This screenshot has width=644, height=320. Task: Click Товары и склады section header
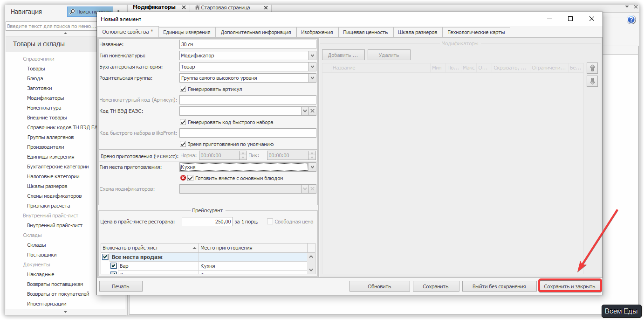coord(39,44)
